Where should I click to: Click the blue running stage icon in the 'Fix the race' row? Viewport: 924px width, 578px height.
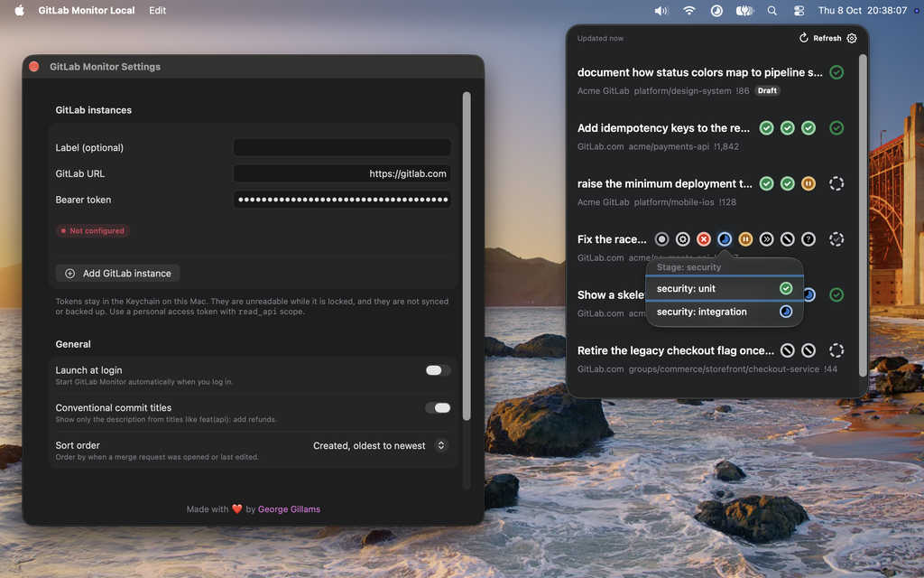pyautogui.click(x=725, y=238)
